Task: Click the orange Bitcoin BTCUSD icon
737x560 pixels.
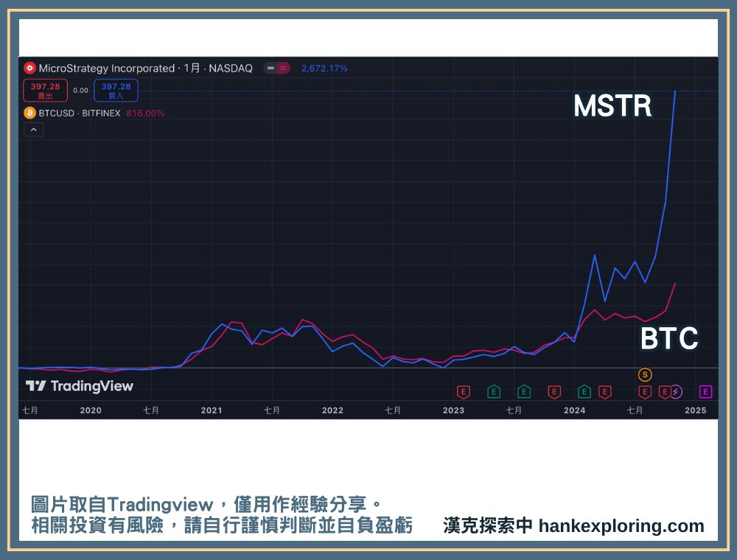Action: click(29, 113)
